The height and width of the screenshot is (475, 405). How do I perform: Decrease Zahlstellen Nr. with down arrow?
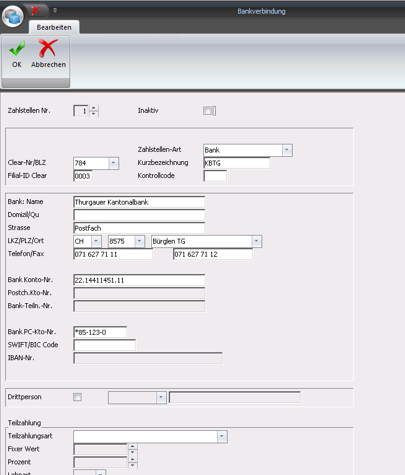tap(94, 114)
